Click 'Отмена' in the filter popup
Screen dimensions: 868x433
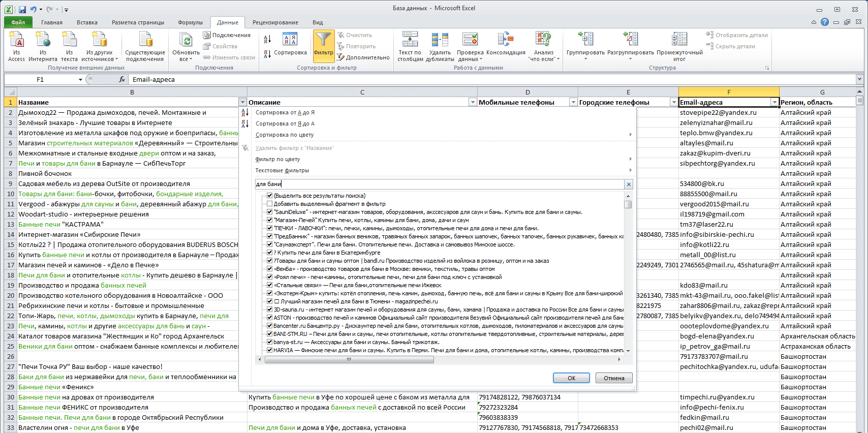click(x=614, y=378)
